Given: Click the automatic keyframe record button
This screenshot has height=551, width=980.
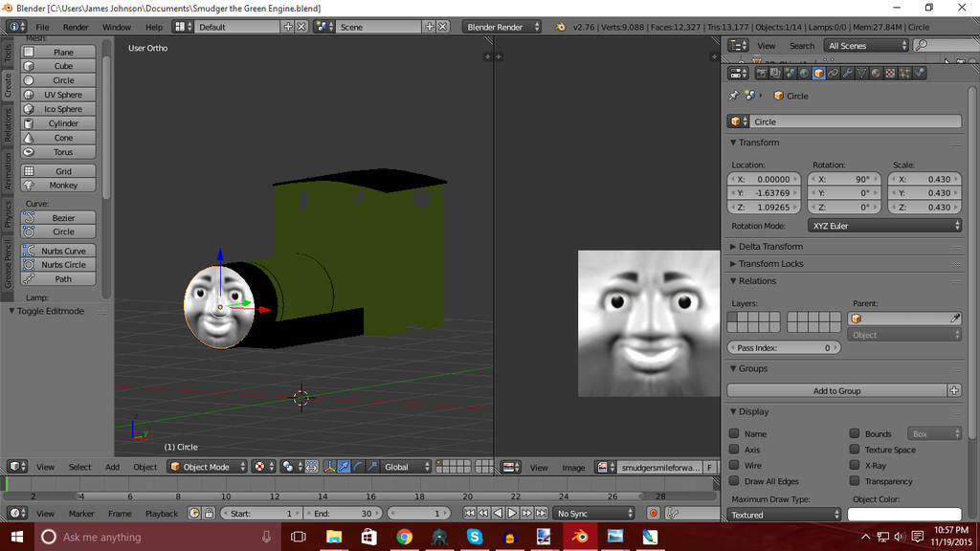Looking at the screenshot, I should pyautogui.click(x=653, y=514).
